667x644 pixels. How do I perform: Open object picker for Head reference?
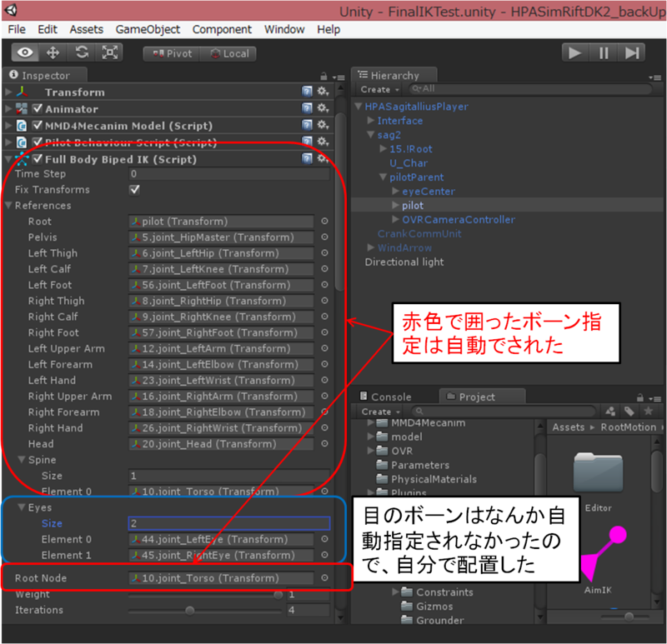(324, 443)
